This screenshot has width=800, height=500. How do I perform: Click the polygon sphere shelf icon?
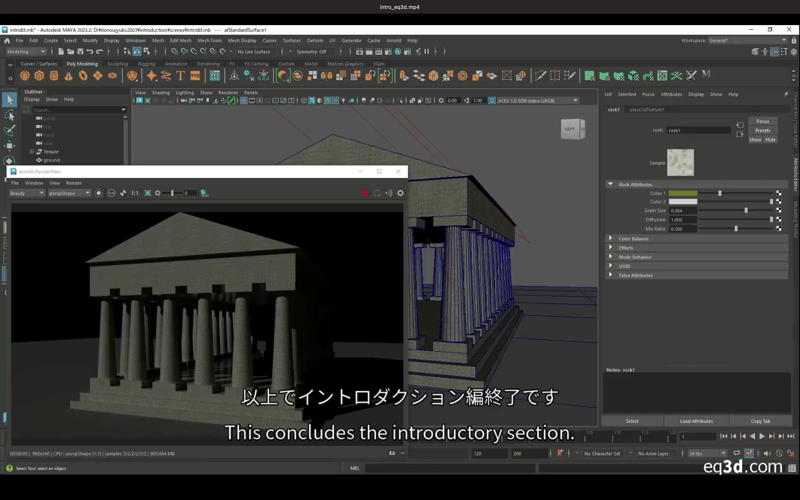[25, 76]
